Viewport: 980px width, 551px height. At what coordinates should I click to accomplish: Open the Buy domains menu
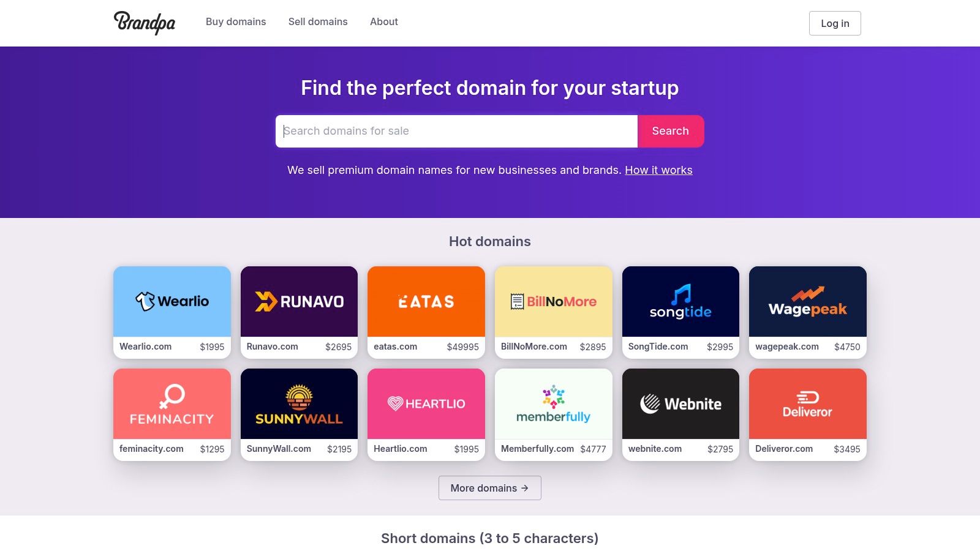point(236,22)
